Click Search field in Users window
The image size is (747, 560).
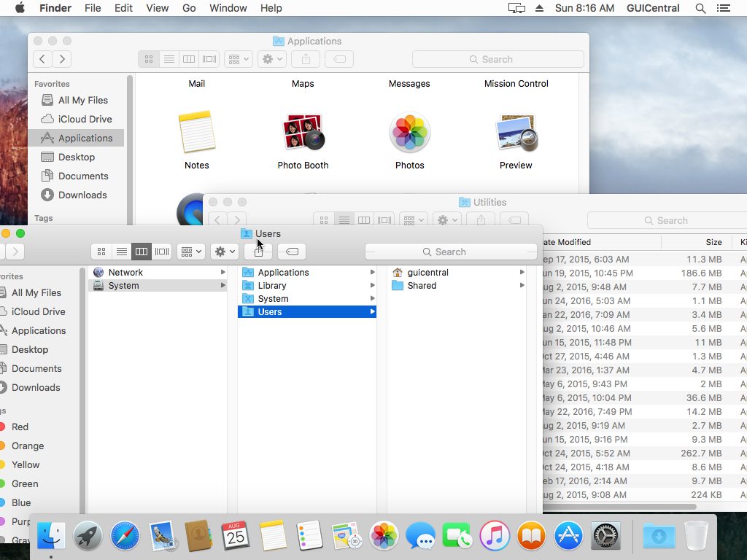click(451, 252)
